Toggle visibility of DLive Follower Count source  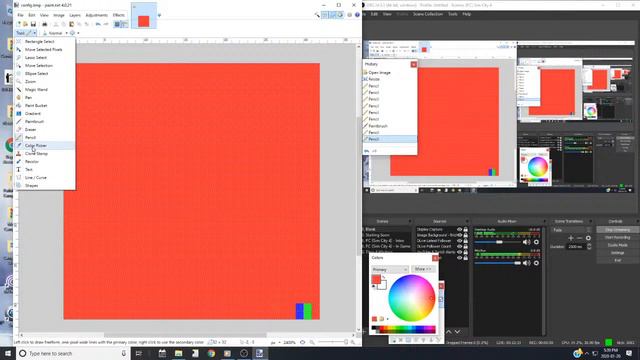click(460, 247)
